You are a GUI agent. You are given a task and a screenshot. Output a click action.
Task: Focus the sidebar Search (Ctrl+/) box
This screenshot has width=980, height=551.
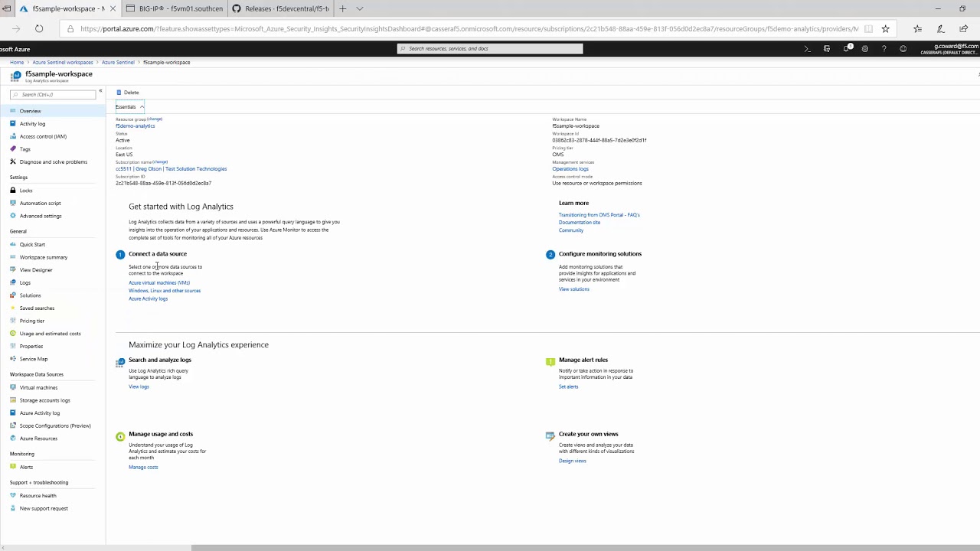pyautogui.click(x=53, y=94)
